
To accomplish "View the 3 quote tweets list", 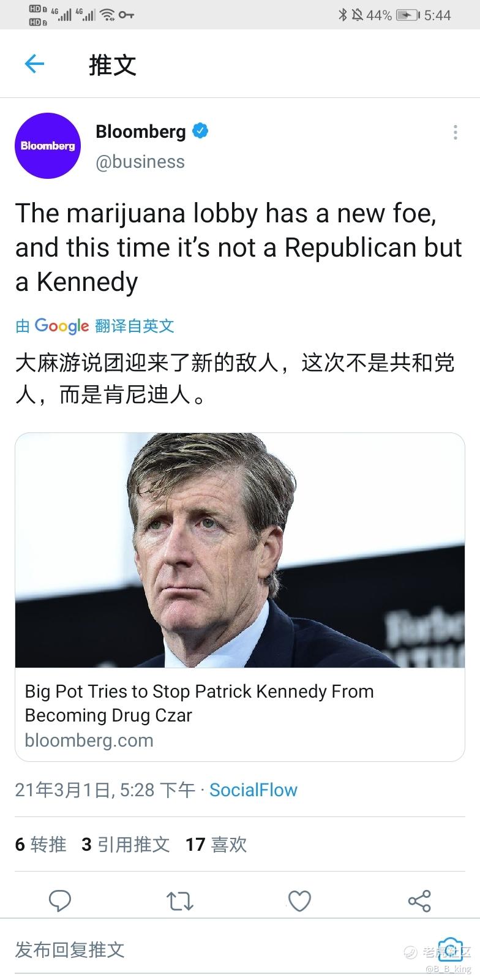I will pyautogui.click(x=126, y=845).
